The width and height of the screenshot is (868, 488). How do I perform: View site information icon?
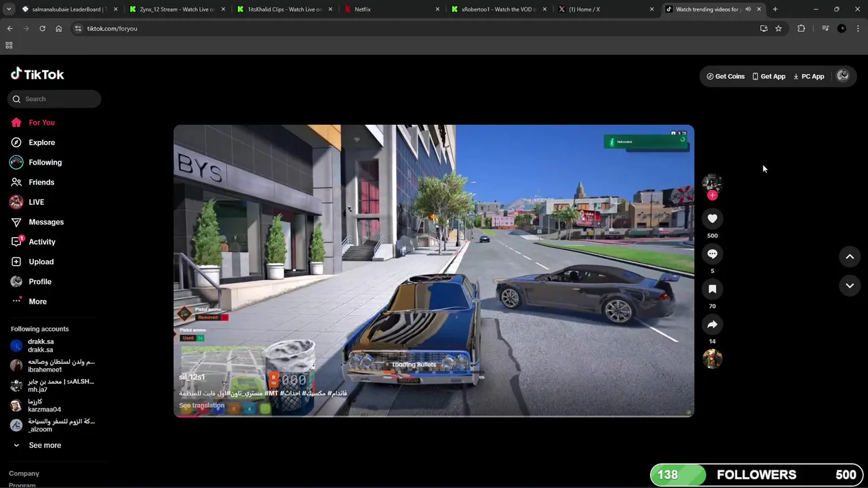point(78,28)
